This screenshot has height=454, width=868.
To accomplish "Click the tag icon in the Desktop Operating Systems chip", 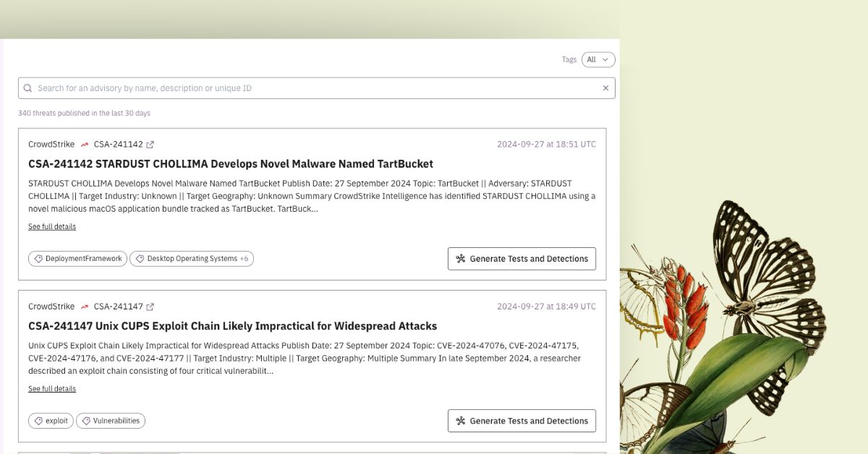I will tap(140, 259).
